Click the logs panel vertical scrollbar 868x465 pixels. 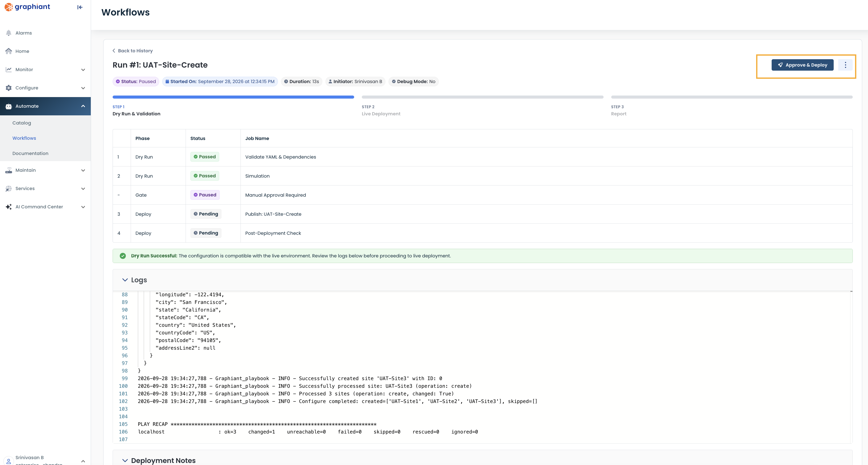tap(851, 367)
